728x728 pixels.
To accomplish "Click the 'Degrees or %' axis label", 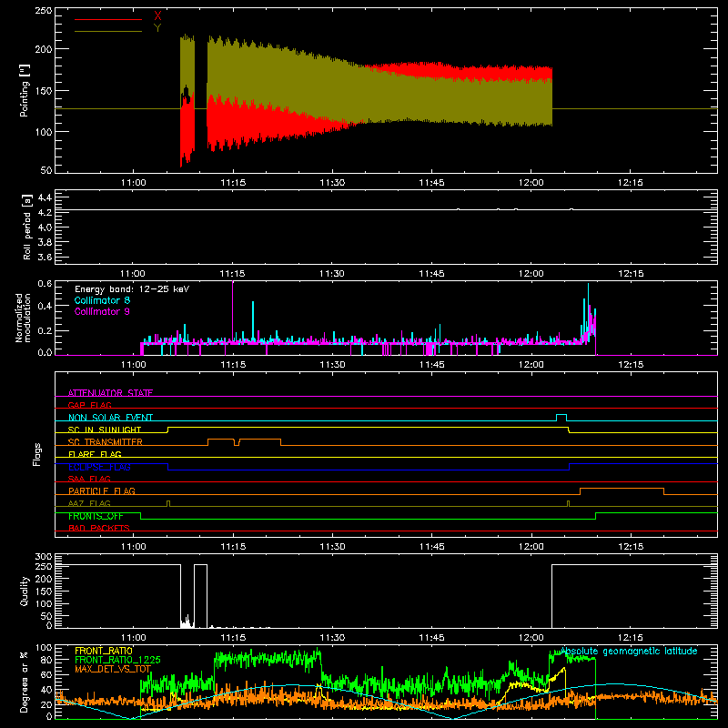I will (x=25, y=682).
